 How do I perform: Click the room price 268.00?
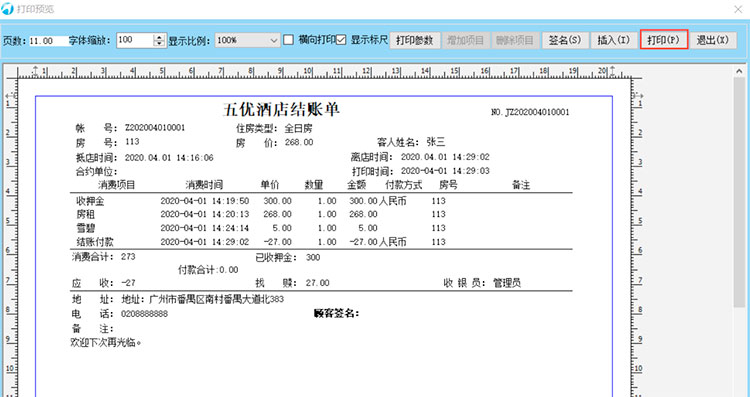[299, 142]
